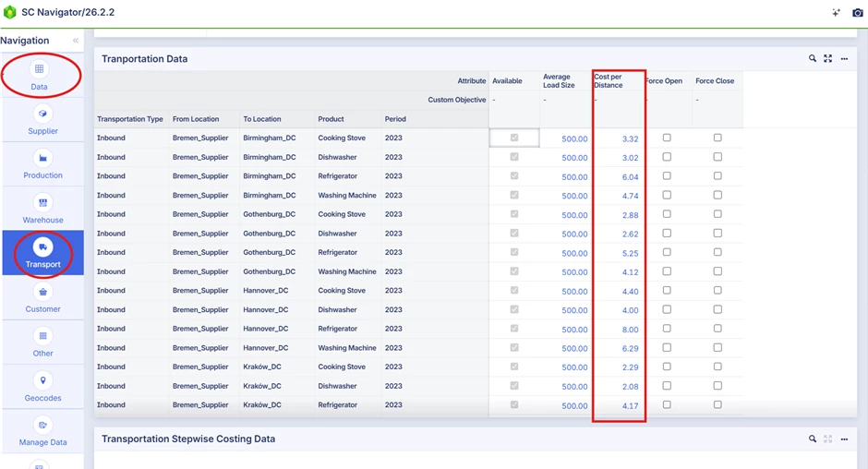Viewport: 868px width, 469px height.
Task: Click Inbound in the Hannover Cooking Stove row
Action: pos(111,290)
